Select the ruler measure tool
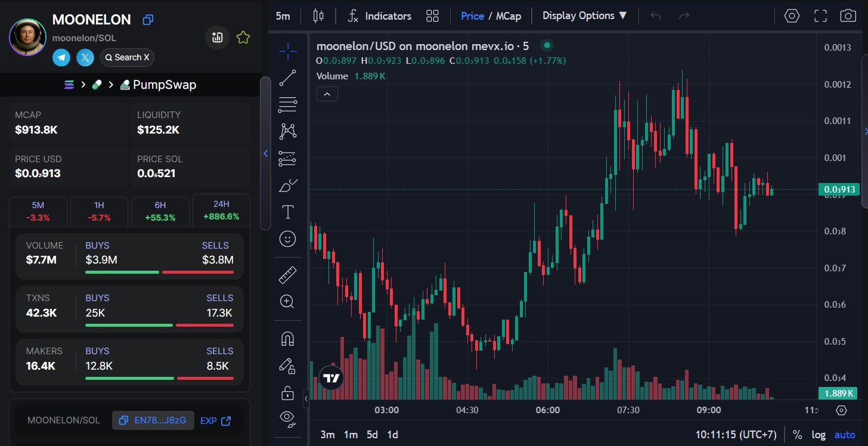Image resolution: width=868 pixels, height=446 pixels. click(288, 275)
